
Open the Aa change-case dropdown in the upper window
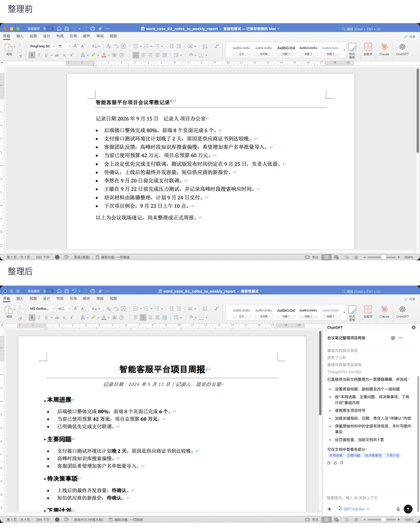[x=96, y=46]
